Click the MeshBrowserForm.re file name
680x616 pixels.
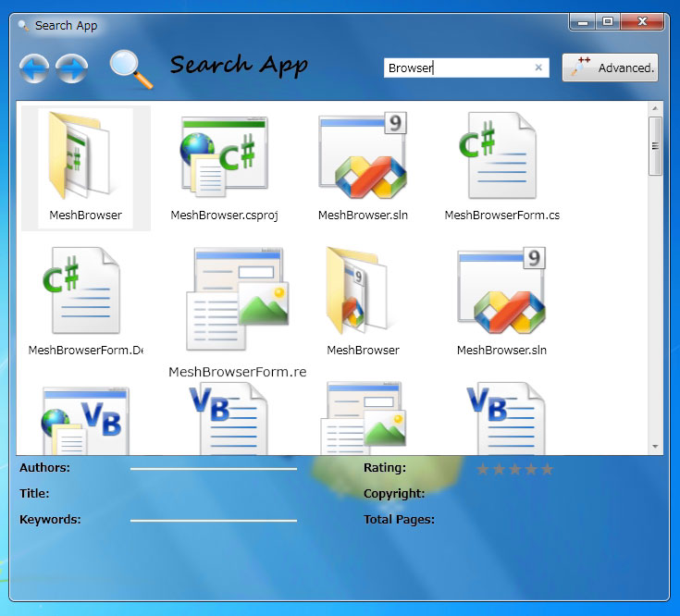coord(238,372)
